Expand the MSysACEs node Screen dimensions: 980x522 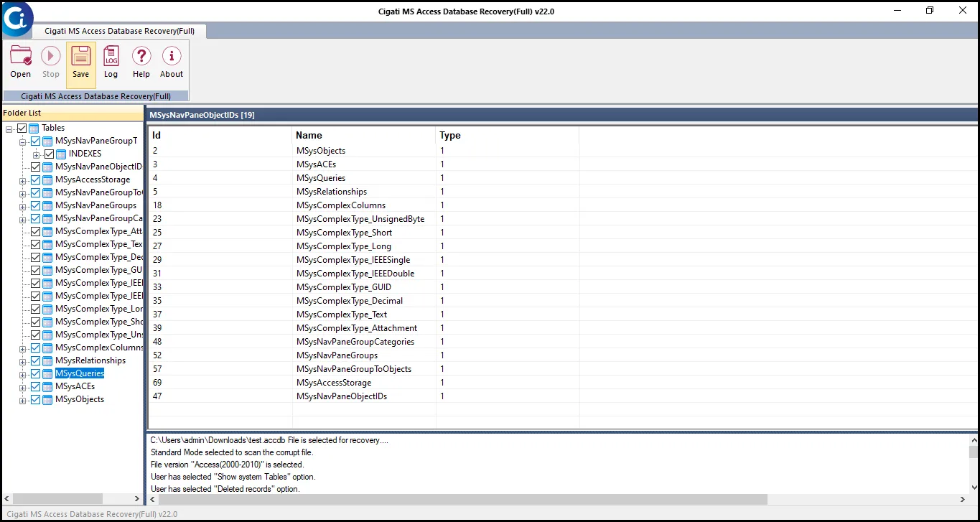(x=22, y=387)
